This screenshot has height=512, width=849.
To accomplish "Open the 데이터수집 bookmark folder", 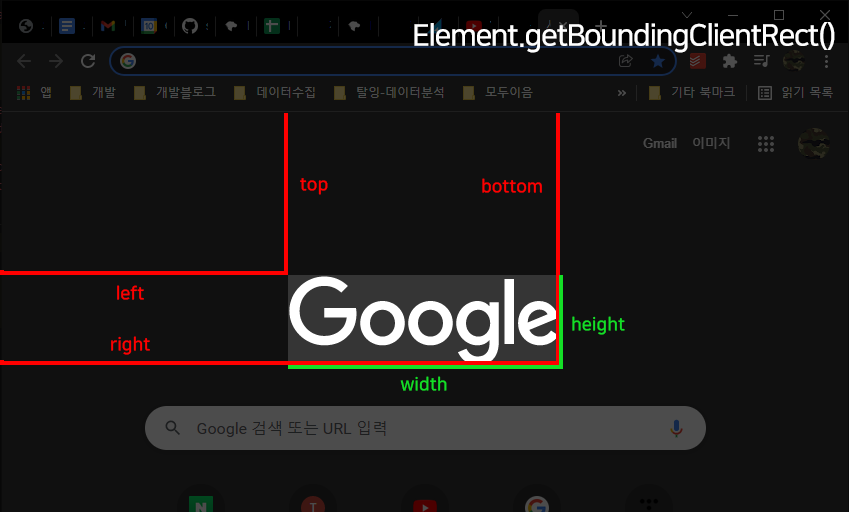I will [275, 93].
